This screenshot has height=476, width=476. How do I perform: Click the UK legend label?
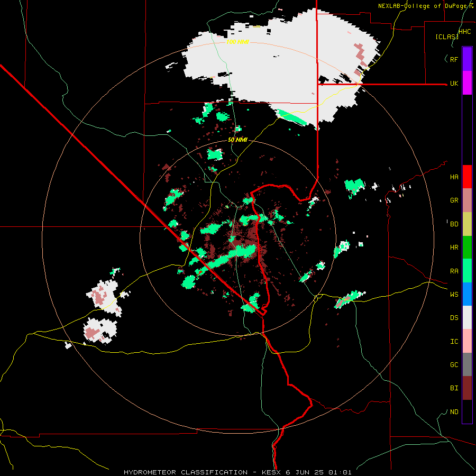tap(454, 83)
